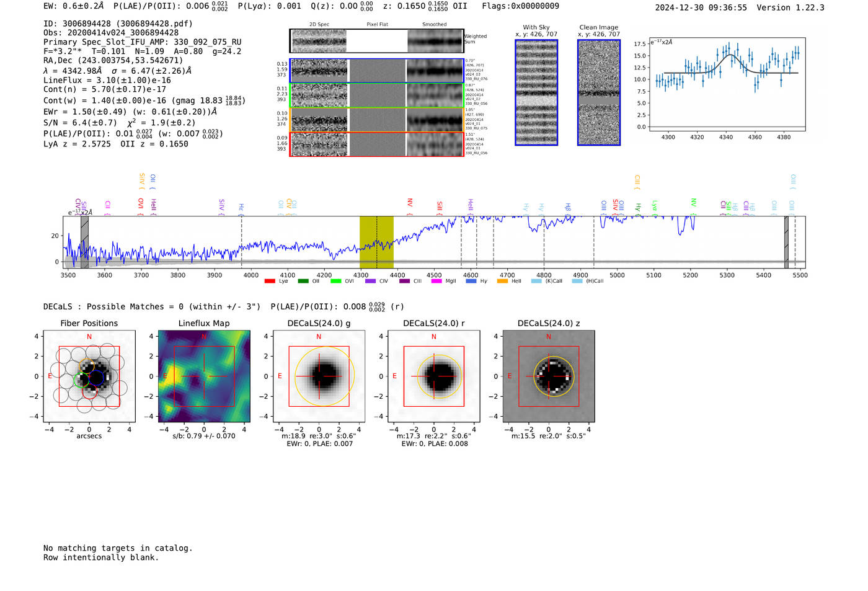Click the 2024-12-30 09:36:55 timestamp
The width and height of the screenshot is (868, 591).
[x=701, y=7]
